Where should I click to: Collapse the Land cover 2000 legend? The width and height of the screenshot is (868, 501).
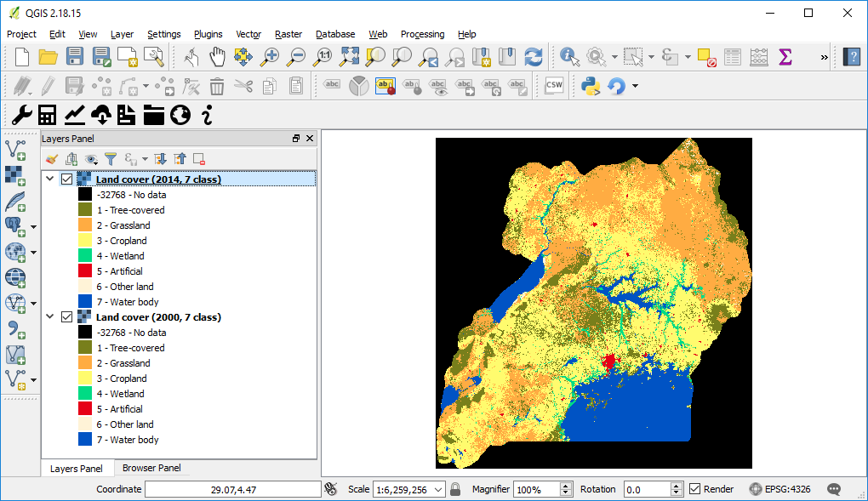[50, 317]
